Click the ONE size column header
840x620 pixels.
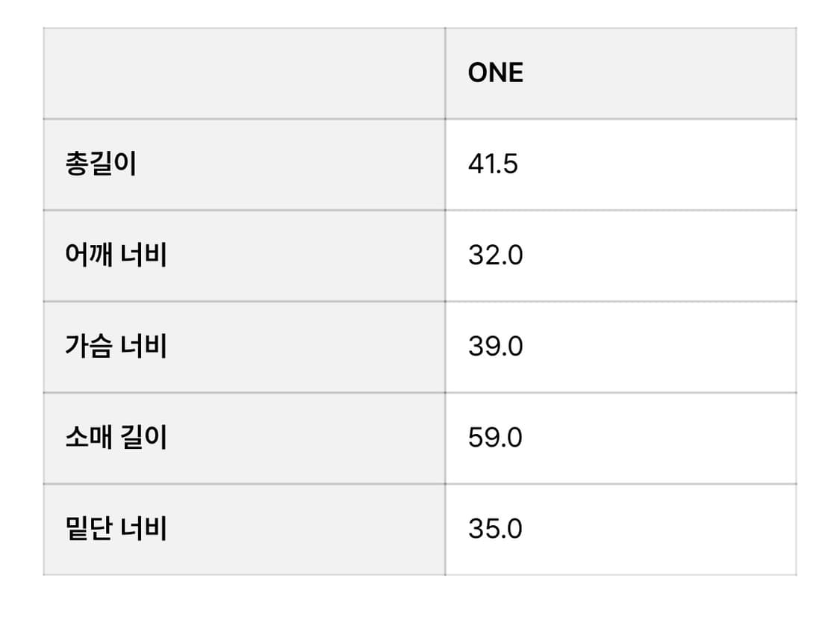(496, 73)
